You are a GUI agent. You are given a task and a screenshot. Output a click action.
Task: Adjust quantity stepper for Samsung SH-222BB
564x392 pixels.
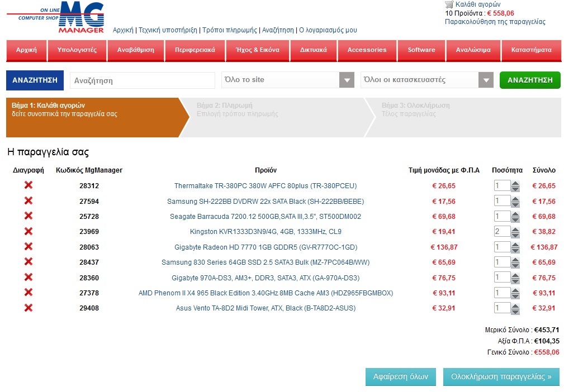pos(515,202)
